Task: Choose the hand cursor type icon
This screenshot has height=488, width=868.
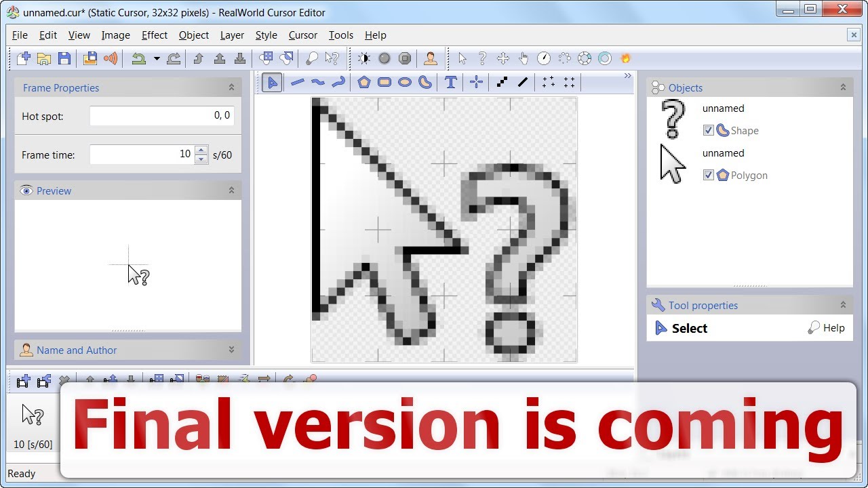Action: (x=524, y=58)
